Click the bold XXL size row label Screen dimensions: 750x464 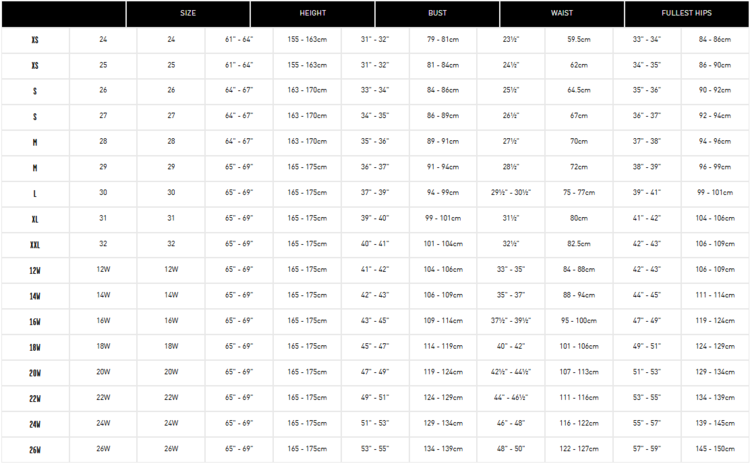pyautogui.click(x=35, y=244)
